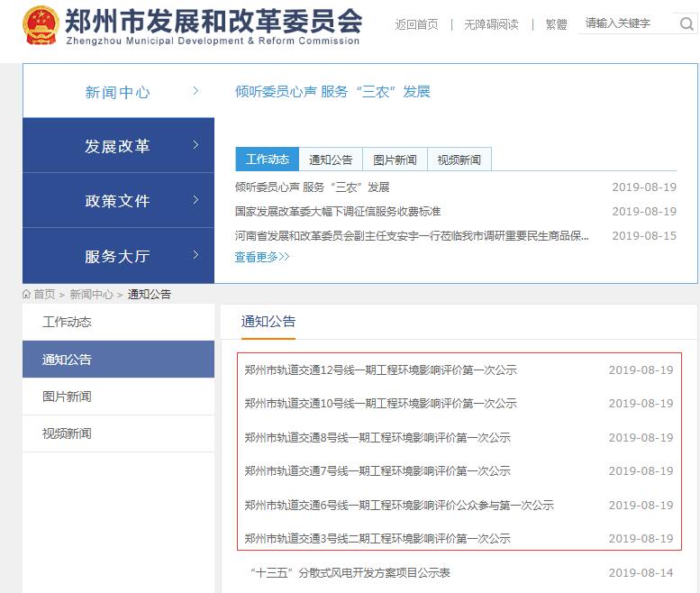700x593 pixels.
Task: Open 轨道交通8号线一期 notice
Action: [x=377, y=437]
